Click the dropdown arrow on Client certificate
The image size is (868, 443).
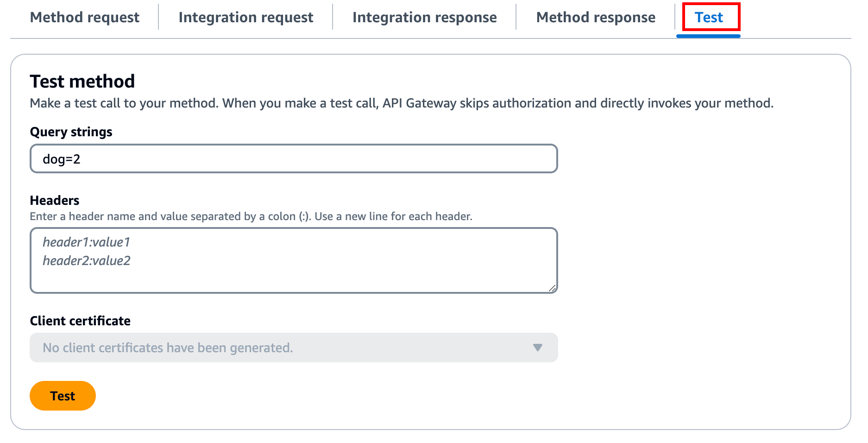537,348
